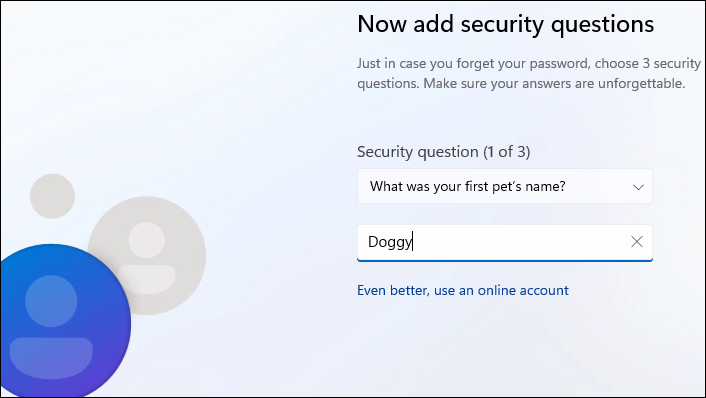This screenshot has width=706, height=398.
Task: Clear the answer with the X icon
Action: (x=637, y=242)
